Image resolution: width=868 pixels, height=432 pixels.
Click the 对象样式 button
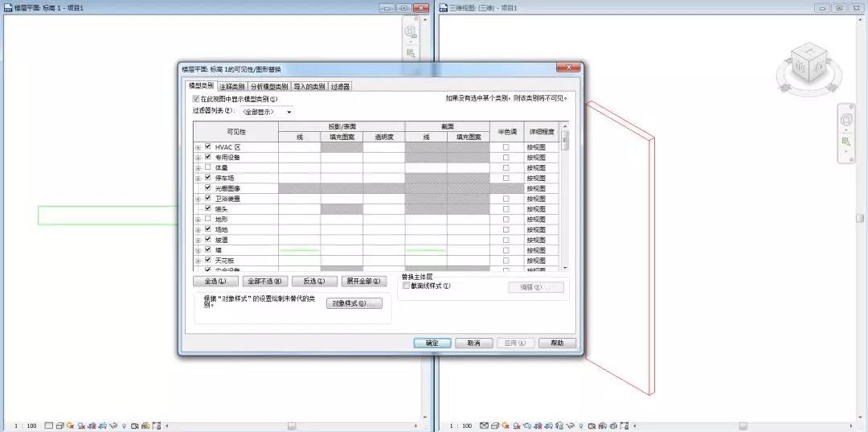[350, 303]
